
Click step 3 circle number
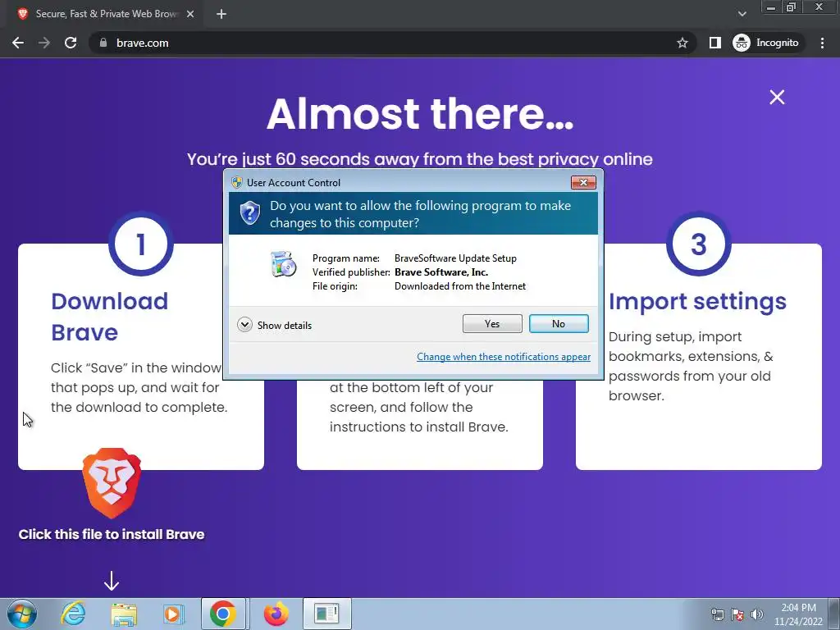699,244
